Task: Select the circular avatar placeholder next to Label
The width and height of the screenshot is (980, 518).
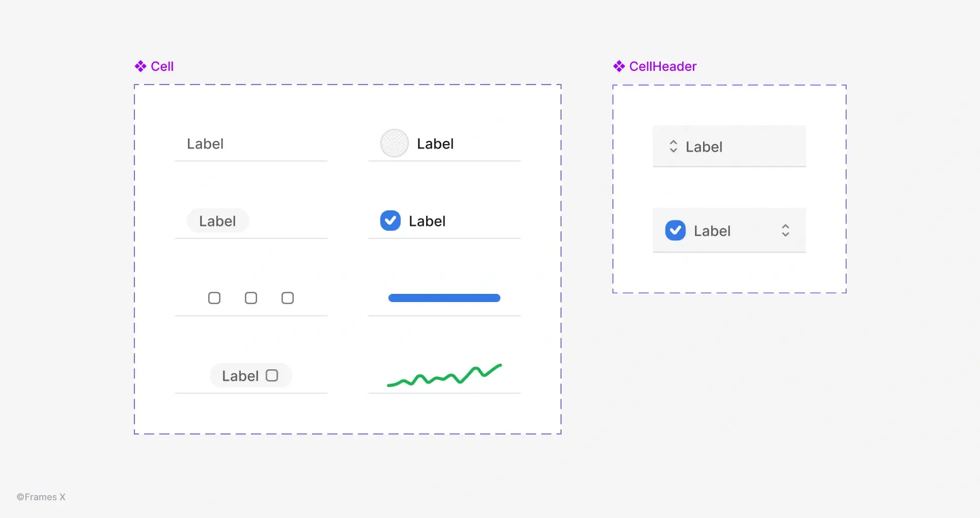Action: [394, 143]
